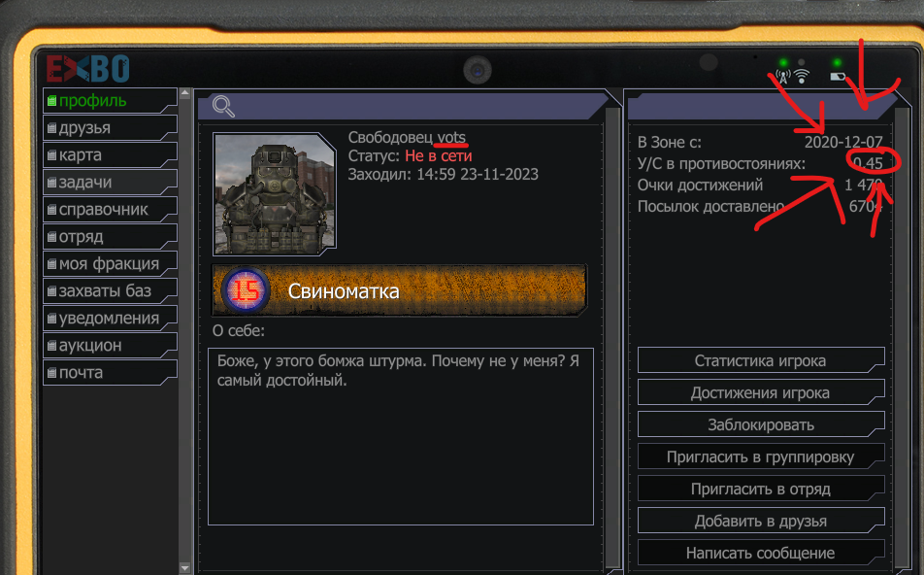Click the sidebar scrollbar down arrow

tap(185, 568)
